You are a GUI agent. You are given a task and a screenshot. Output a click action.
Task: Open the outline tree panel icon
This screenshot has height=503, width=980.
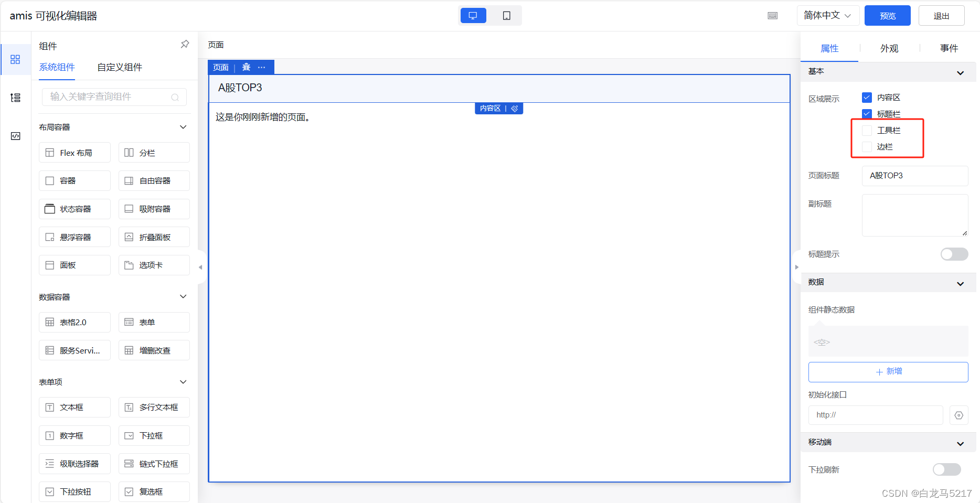pos(16,98)
